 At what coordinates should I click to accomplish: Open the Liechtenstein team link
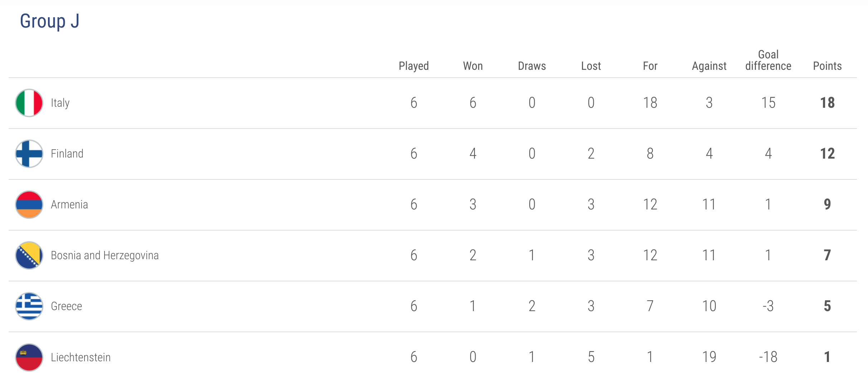pos(81,357)
